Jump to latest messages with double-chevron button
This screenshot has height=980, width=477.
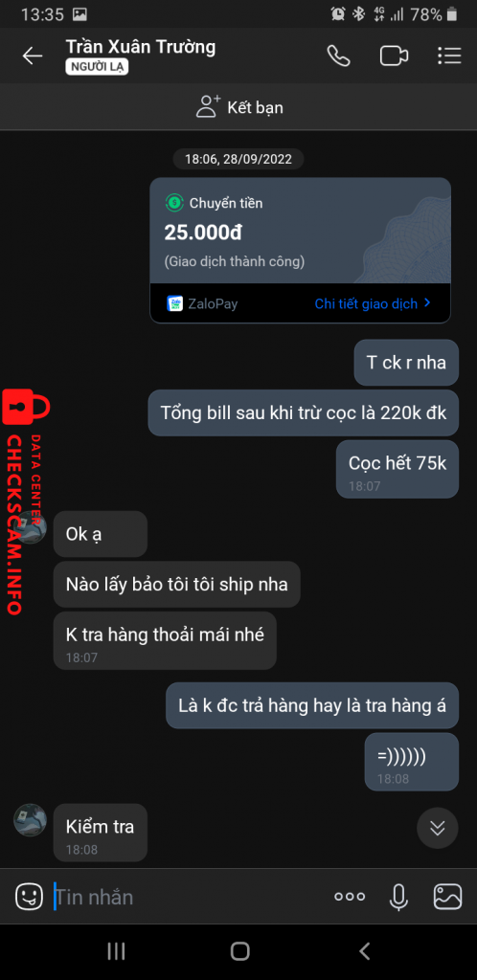(x=438, y=828)
